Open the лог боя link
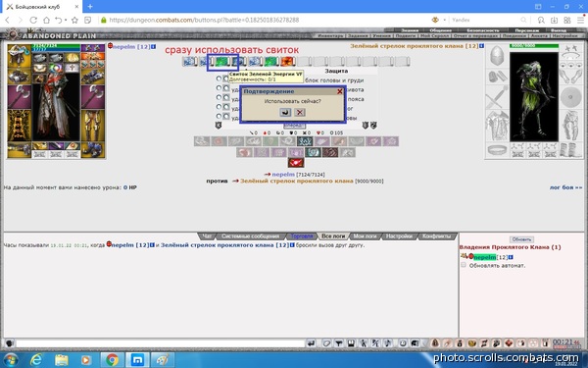 565,187
